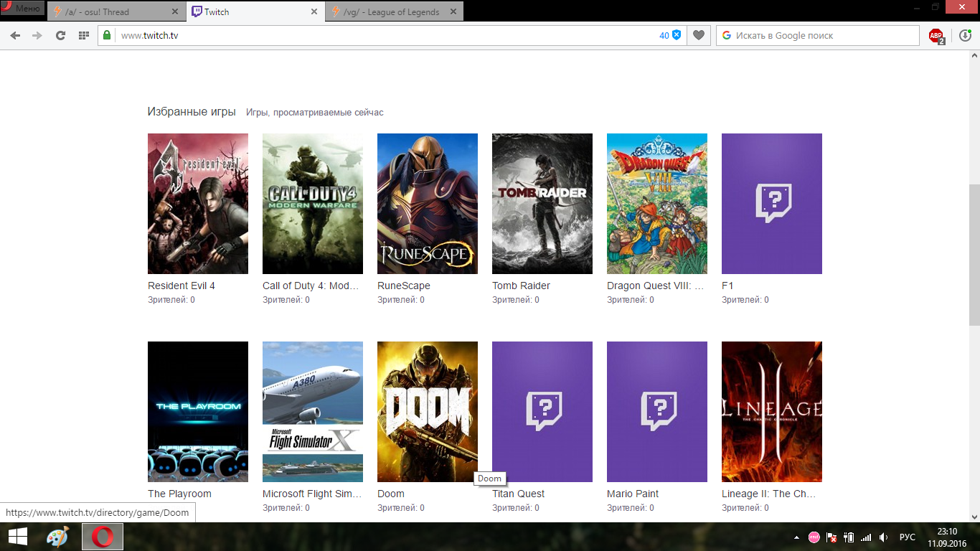Open Paint from the taskbar
Viewport: 980px width, 551px height.
coord(57,537)
